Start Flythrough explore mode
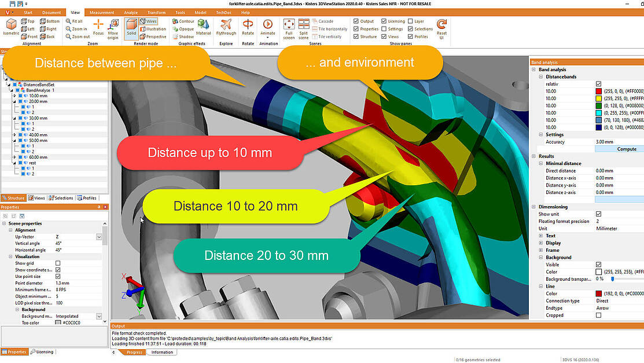Viewport: 644px width, 363px height. click(x=226, y=28)
